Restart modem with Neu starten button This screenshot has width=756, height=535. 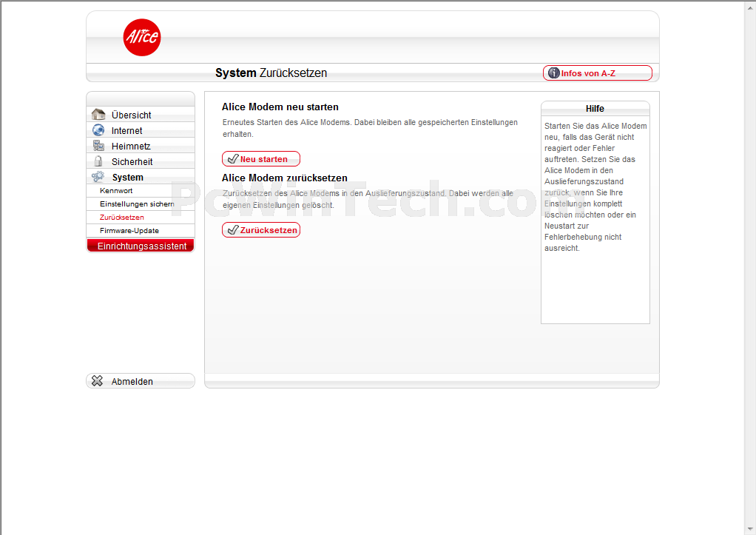(261, 158)
